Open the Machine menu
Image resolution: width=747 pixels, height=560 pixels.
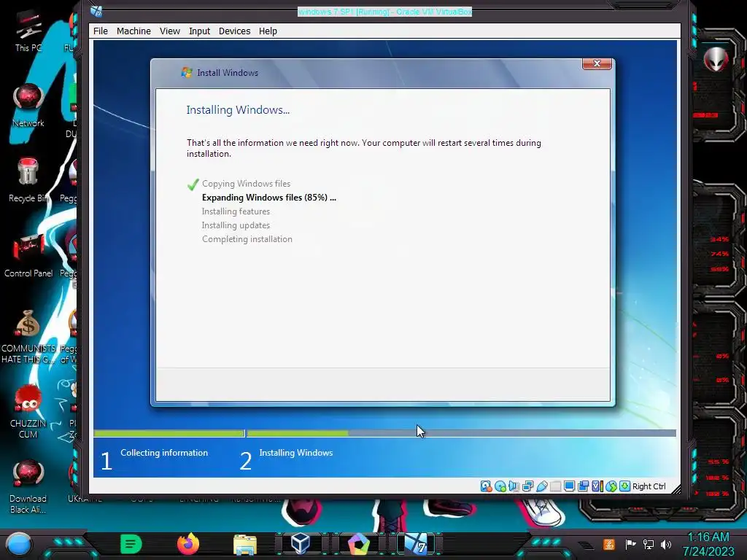[x=133, y=31]
